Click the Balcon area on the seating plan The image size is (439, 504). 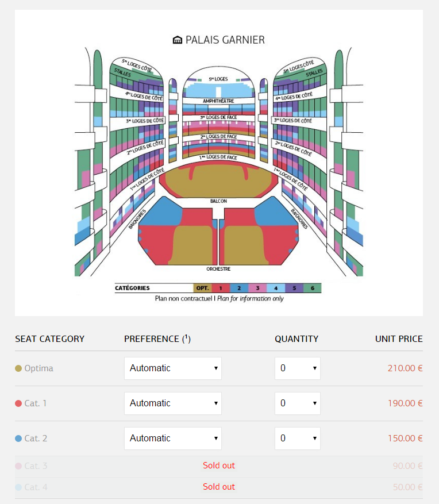218,180
